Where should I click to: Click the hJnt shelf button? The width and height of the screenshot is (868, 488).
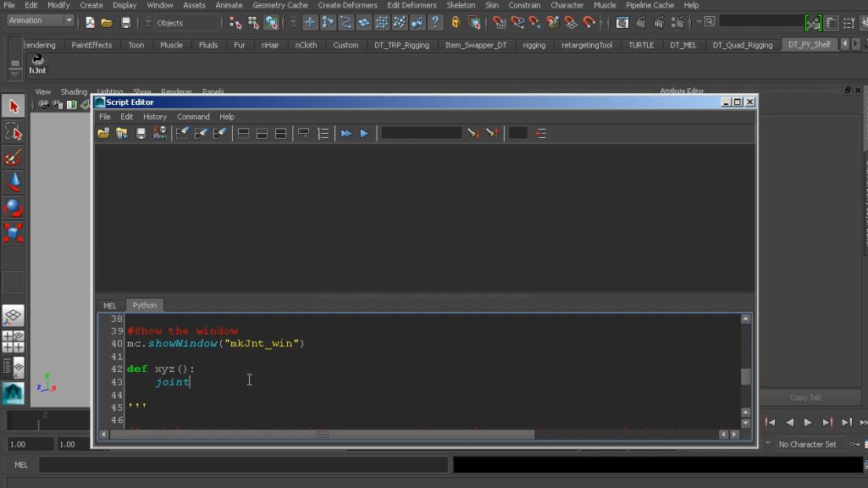tap(37, 64)
